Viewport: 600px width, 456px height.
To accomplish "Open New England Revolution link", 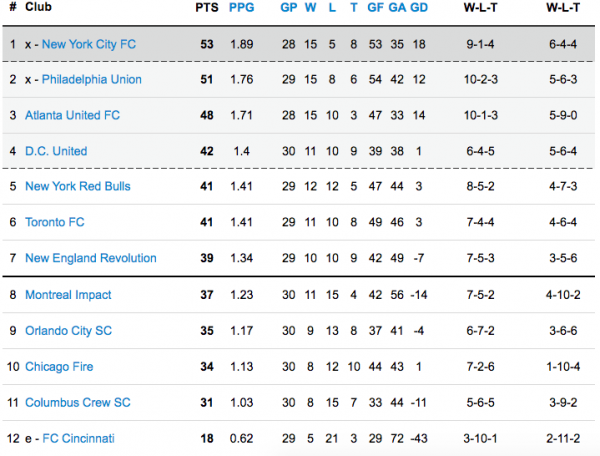I will click(91, 258).
